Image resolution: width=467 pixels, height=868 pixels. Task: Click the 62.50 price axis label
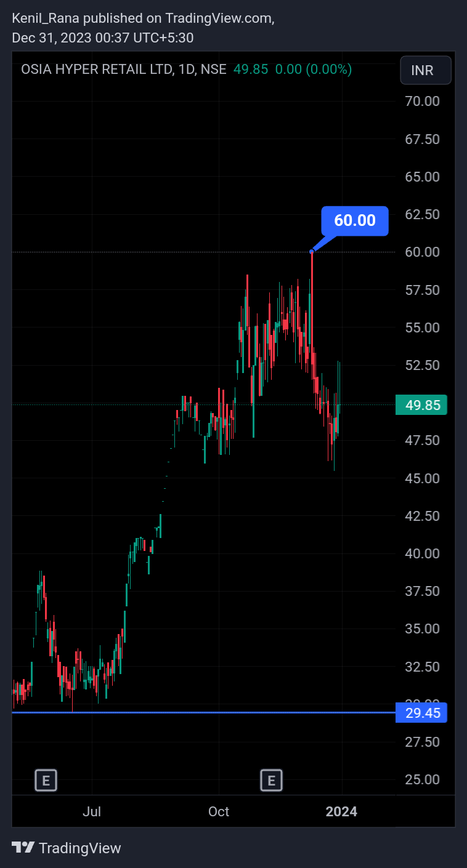click(x=422, y=214)
